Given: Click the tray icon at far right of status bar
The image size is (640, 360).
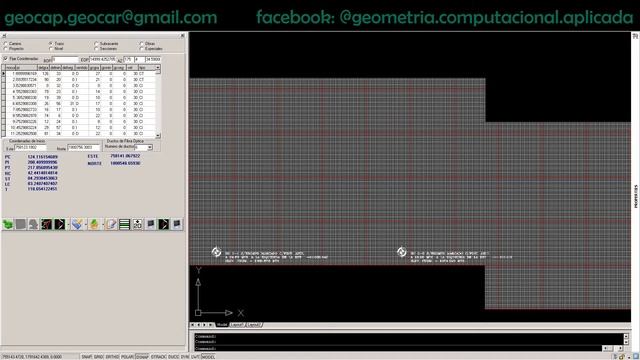Looking at the screenshot, I should point(636,357).
